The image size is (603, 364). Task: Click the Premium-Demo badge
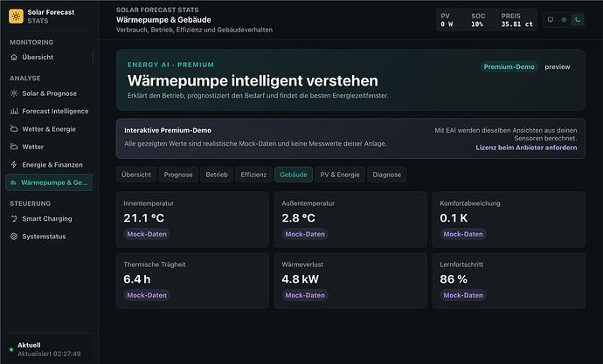click(x=509, y=67)
